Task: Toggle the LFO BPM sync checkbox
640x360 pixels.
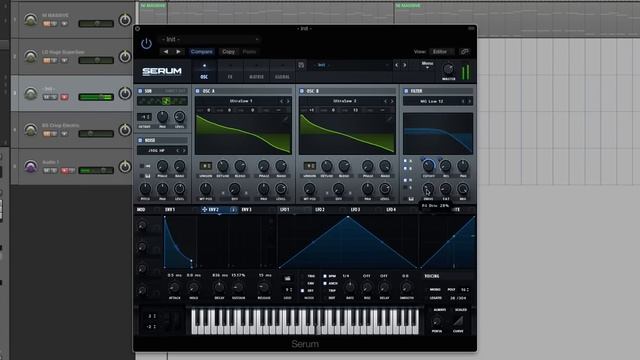Action: click(325, 276)
